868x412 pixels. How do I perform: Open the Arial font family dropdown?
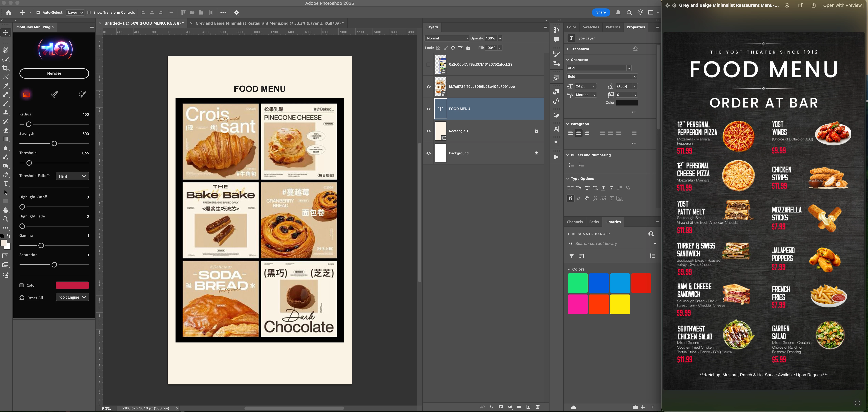click(599, 68)
